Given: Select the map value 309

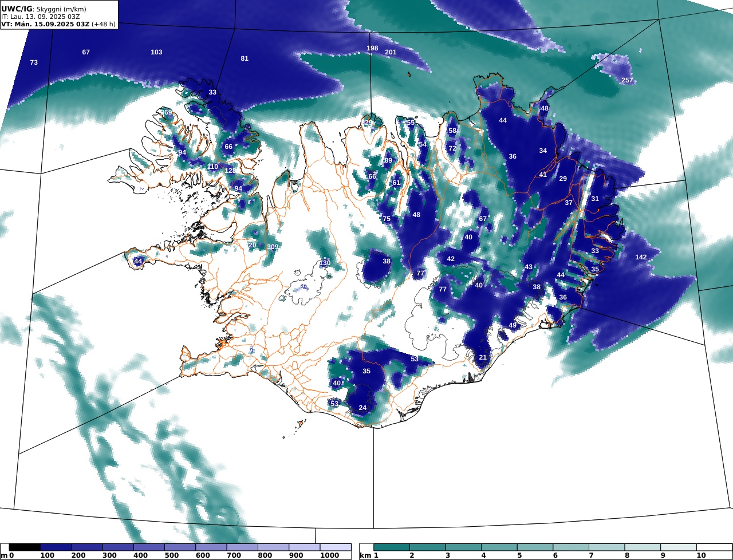Looking at the screenshot, I should (273, 247).
